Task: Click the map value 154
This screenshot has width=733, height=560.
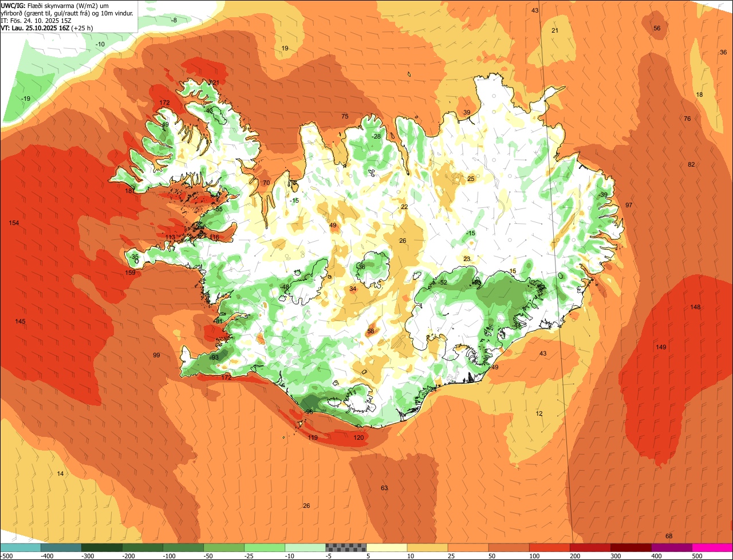Action: pyautogui.click(x=14, y=222)
